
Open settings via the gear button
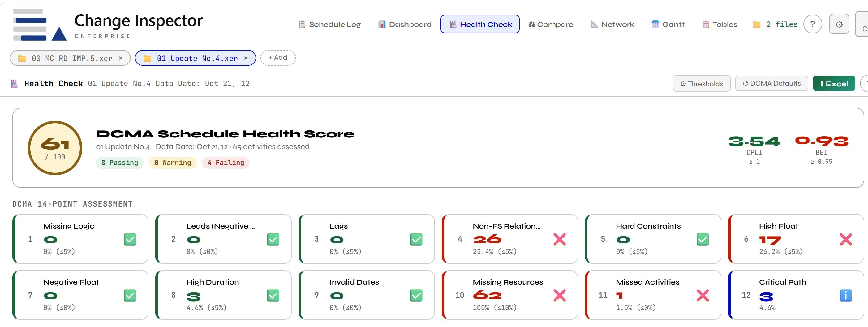coord(839,24)
